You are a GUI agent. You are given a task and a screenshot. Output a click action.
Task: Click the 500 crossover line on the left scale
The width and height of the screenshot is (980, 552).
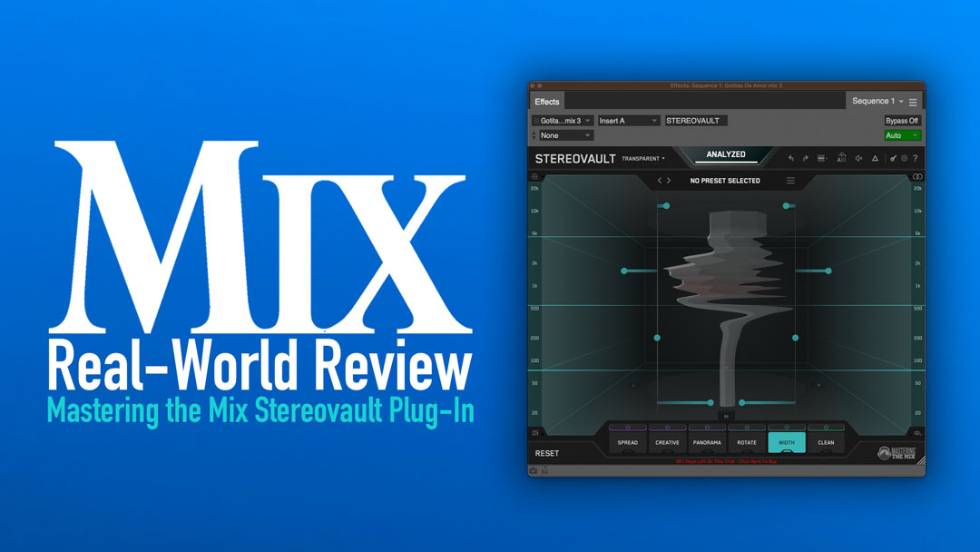[534, 306]
